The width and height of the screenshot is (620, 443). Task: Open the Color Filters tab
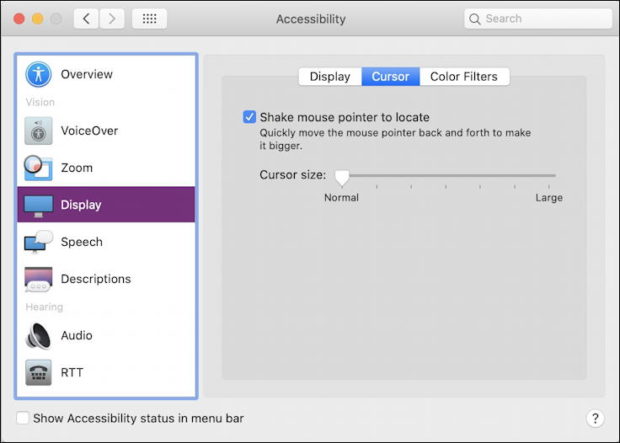point(464,76)
